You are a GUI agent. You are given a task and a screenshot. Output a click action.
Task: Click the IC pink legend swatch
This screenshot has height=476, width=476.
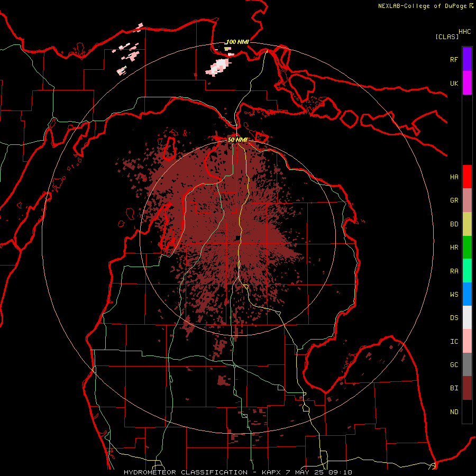467,341
